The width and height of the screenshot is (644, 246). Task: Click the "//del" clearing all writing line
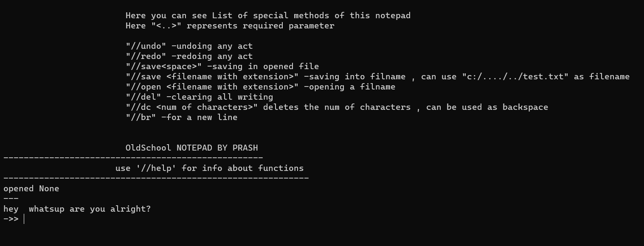pyautogui.click(x=199, y=97)
